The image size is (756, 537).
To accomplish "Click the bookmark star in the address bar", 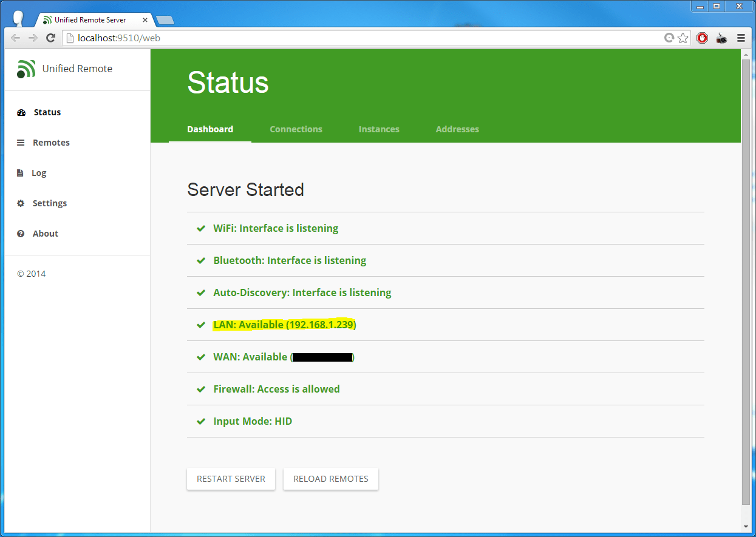I will (x=683, y=38).
